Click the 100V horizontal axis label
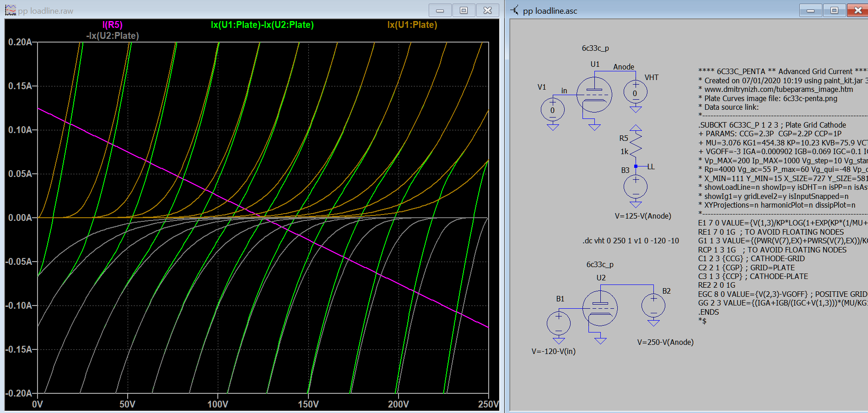 click(218, 404)
